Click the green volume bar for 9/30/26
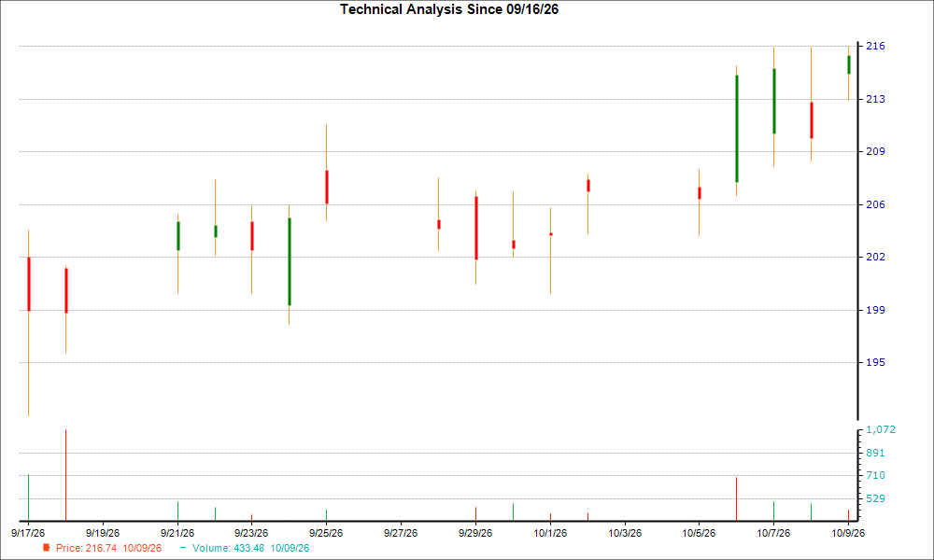Image resolution: width=934 pixels, height=560 pixels. (513, 512)
